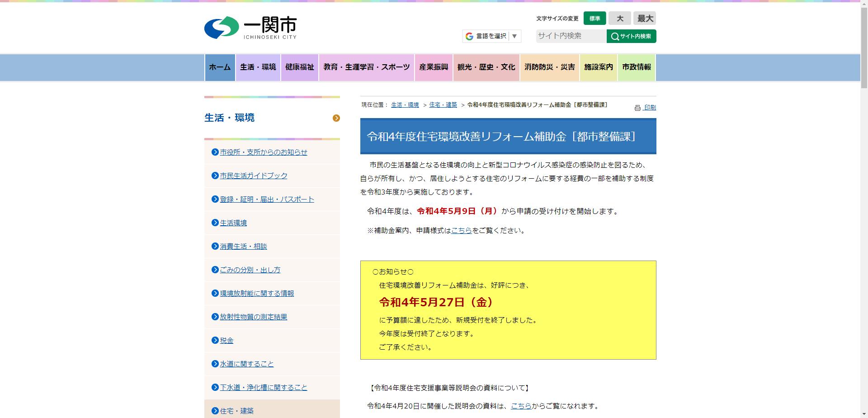Open 登録・証明・届出・パスポート sidebar link
This screenshot has height=418, width=868.
267,199
